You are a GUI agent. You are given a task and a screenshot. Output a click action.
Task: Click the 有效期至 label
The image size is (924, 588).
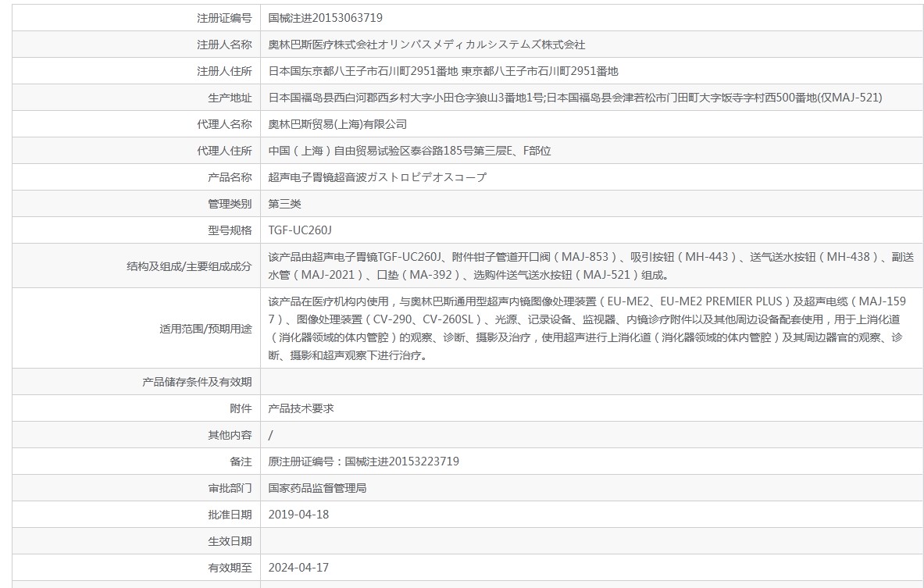[230, 568]
